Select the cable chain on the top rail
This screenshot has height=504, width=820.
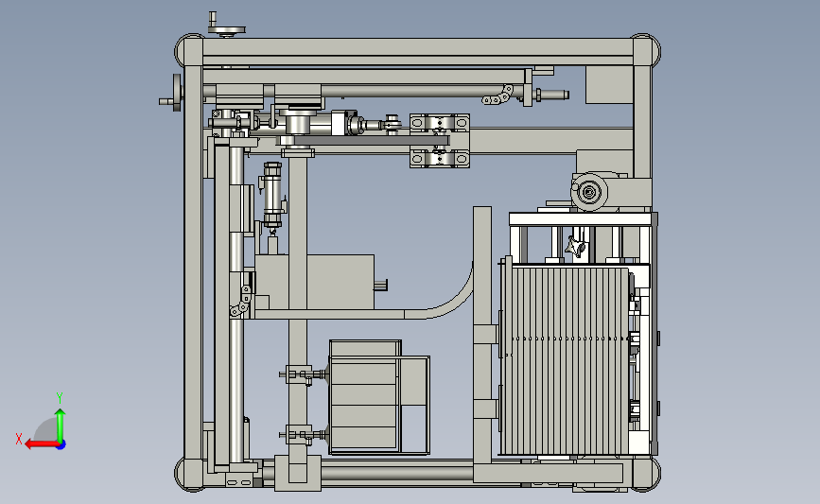497,96
